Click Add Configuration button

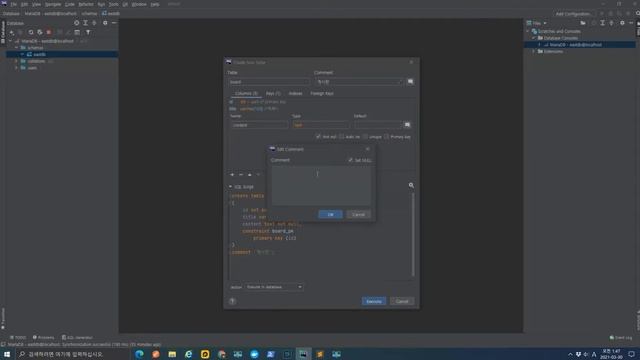coord(573,13)
